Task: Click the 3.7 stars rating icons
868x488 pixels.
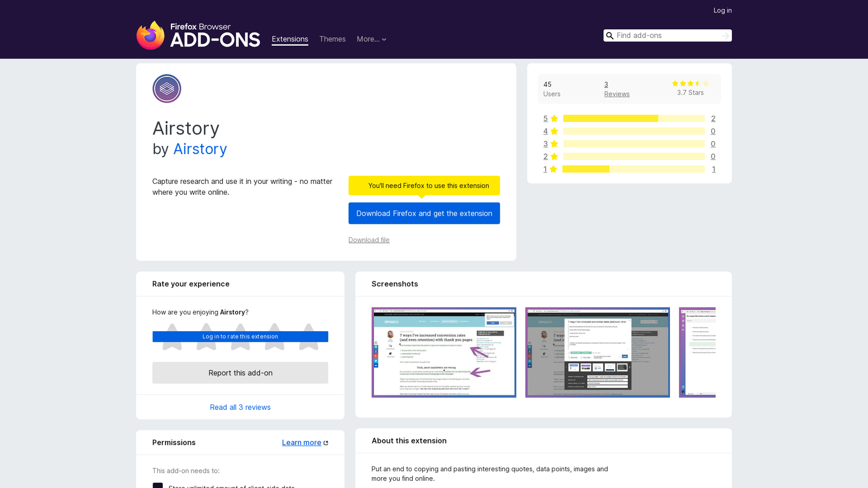Action: pyautogui.click(x=690, y=84)
